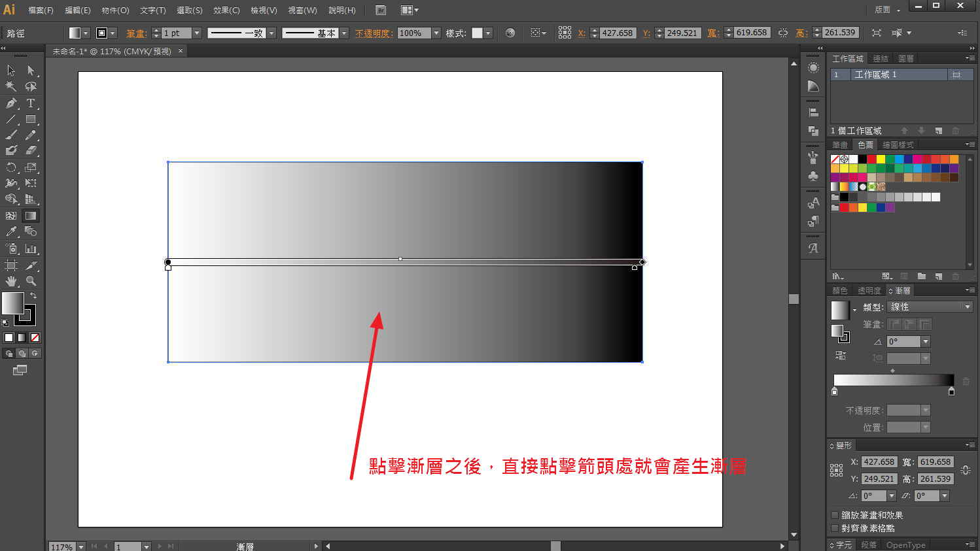This screenshot has height=551, width=980.
Task: Select the Eyedropper tool
Action: pos(11,231)
